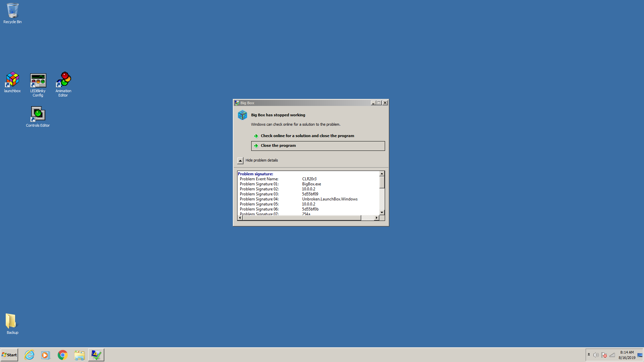The image size is (644, 362).
Task: Open the Start menu
Action: [9, 355]
